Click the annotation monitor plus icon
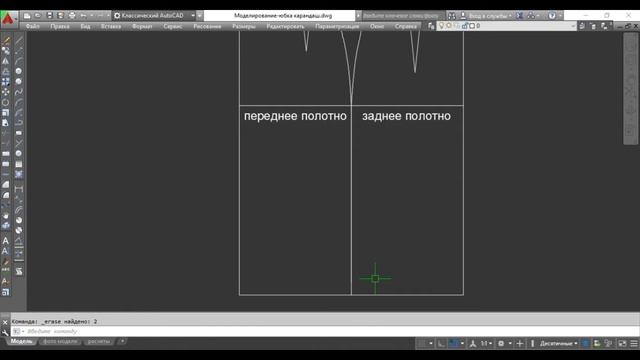Image resolution: width=640 pixels, height=360 pixels. (x=520, y=344)
